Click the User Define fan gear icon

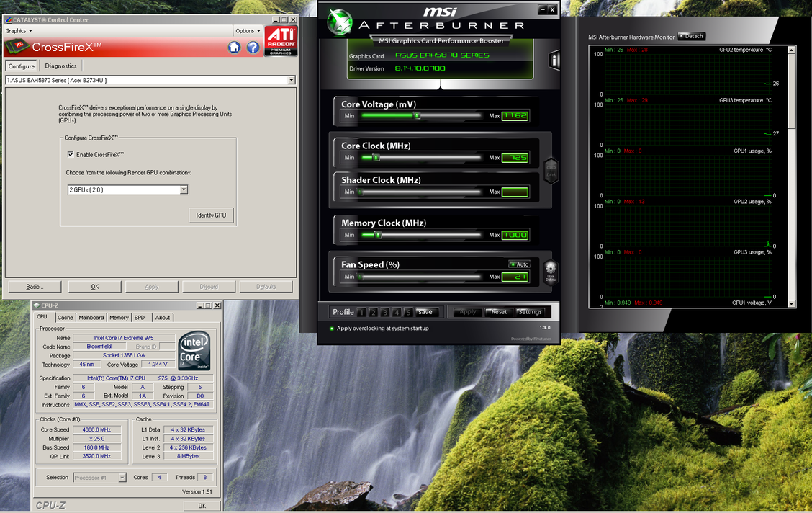tap(550, 271)
